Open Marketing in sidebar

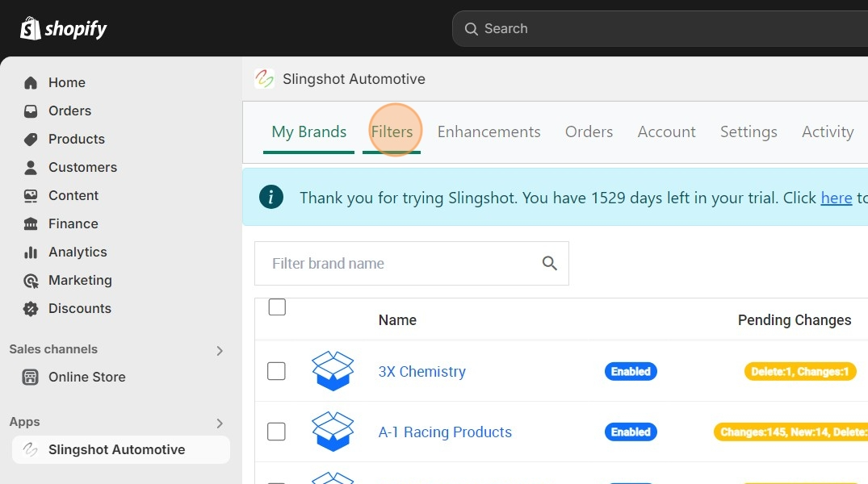80,281
